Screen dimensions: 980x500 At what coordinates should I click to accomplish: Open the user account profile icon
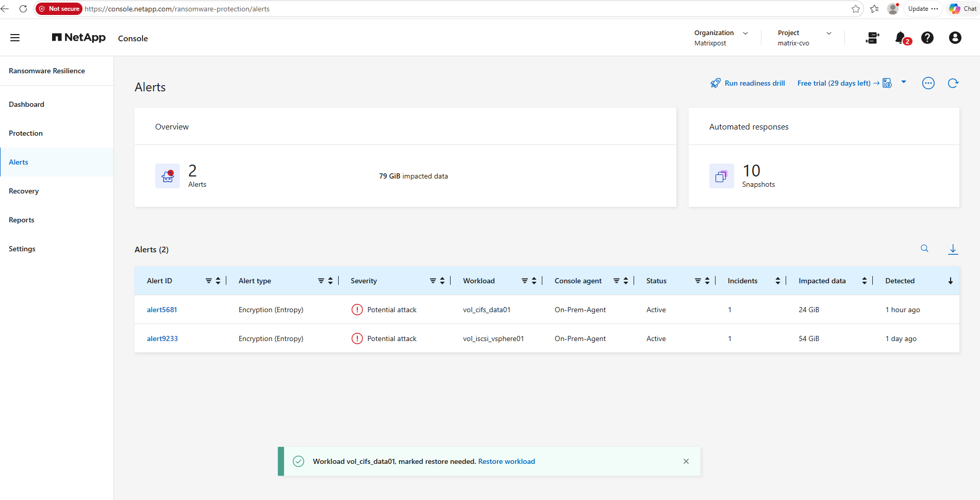pos(955,38)
